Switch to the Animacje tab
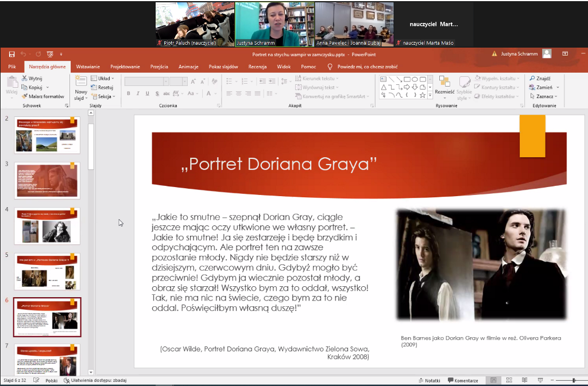The width and height of the screenshot is (588, 386). (x=188, y=67)
